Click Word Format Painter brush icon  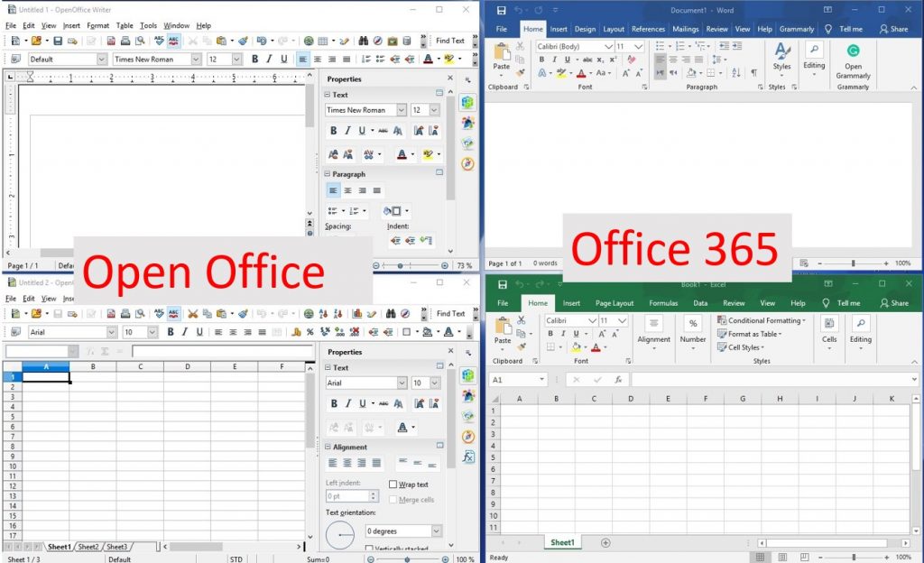click(x=521, y=72)
